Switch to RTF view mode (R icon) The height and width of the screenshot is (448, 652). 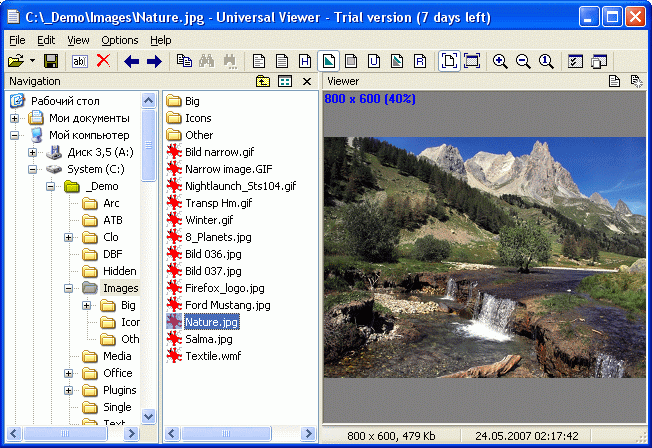[420, 61]
